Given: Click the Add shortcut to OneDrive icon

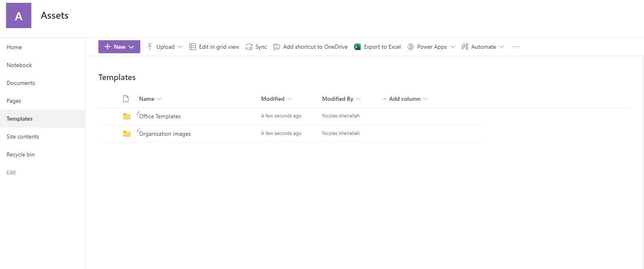Looking at the screenshot, I should pos(276,47).
